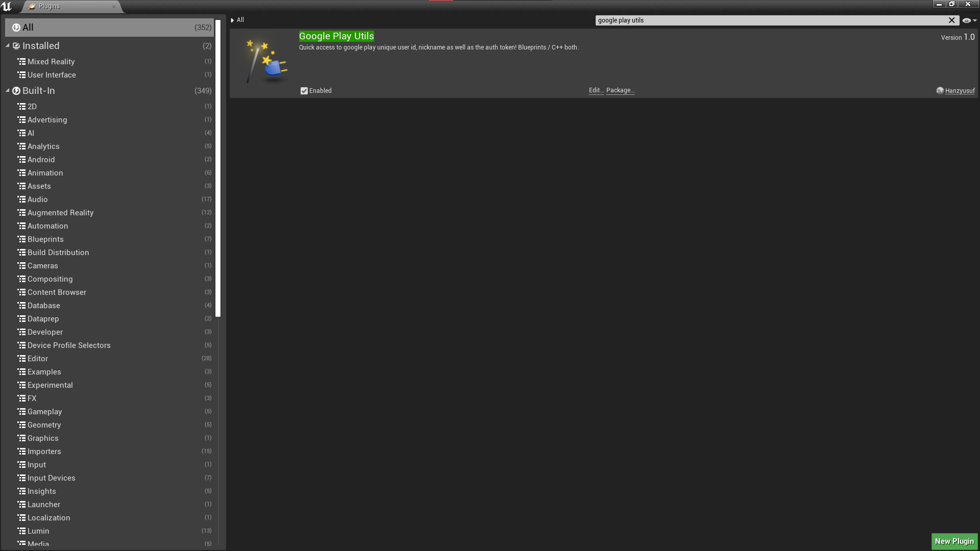Select the Experimental category
Image resolution: width=980 pixels, height=551 pixels.
(x=109, y=385)
